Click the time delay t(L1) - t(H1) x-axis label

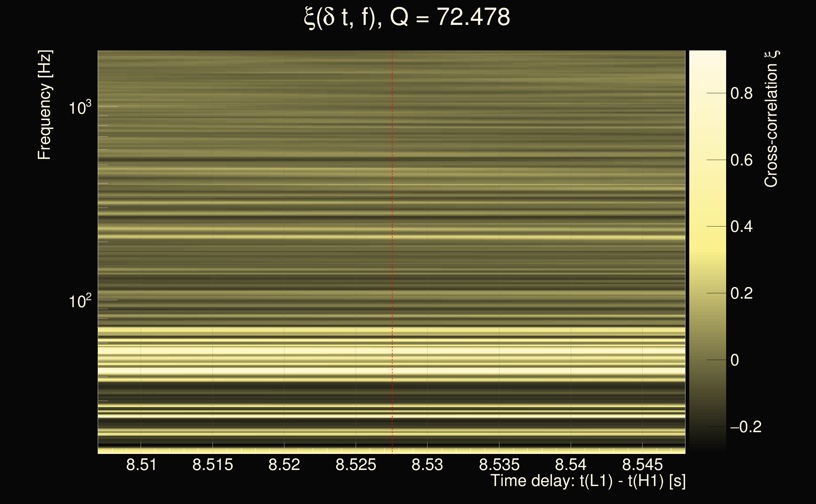coord(588,481)
